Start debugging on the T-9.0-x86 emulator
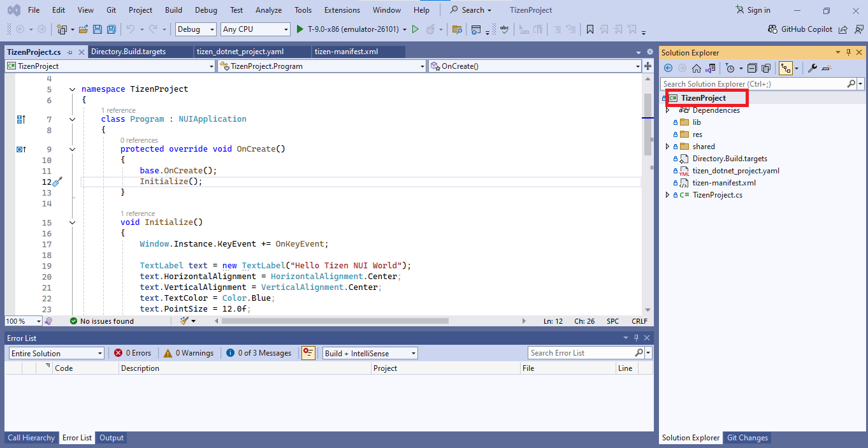This screenshot has width=868, height=448. click(300, 29)
